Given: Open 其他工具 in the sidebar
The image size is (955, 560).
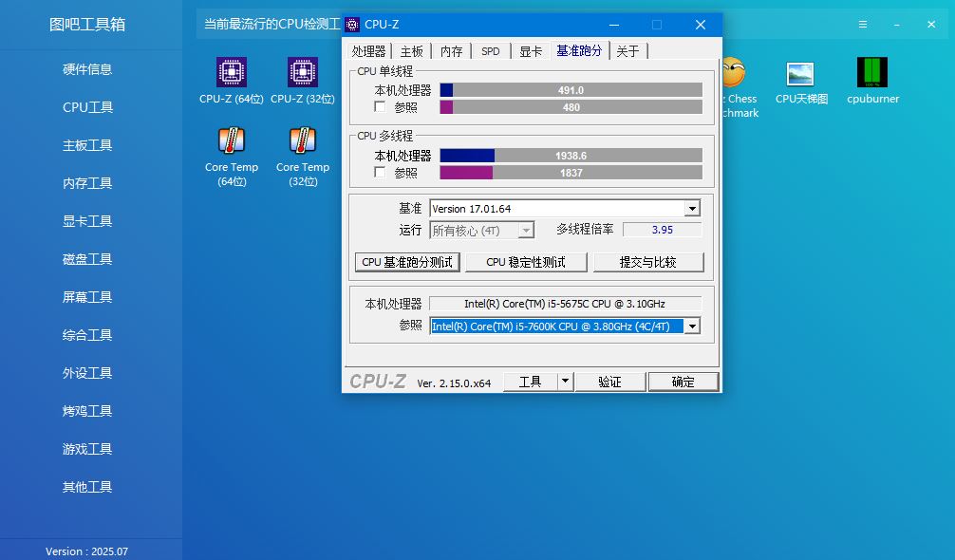Looking at the screenshot, I should [87, 487].
